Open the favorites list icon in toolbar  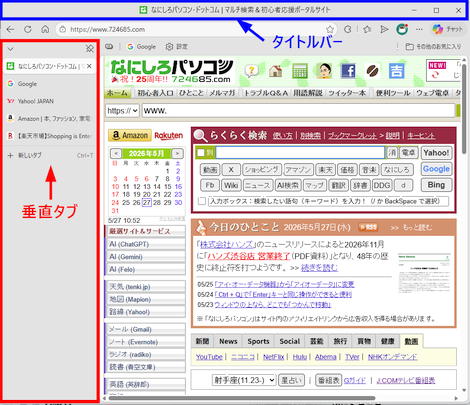tap(367, 29)
